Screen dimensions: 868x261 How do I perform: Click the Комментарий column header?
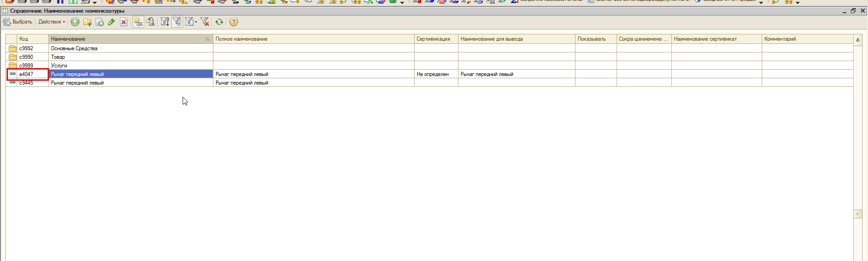tap(807, 39)
